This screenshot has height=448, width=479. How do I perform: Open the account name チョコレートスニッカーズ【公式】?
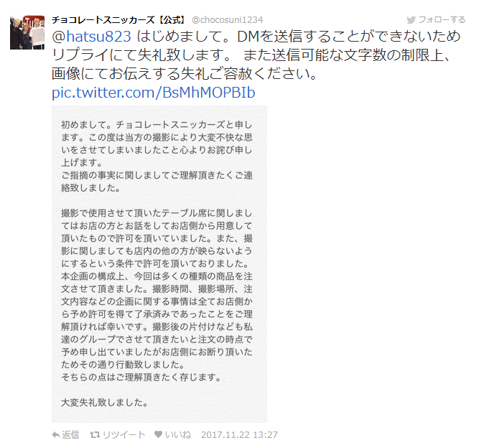(118, 20)
